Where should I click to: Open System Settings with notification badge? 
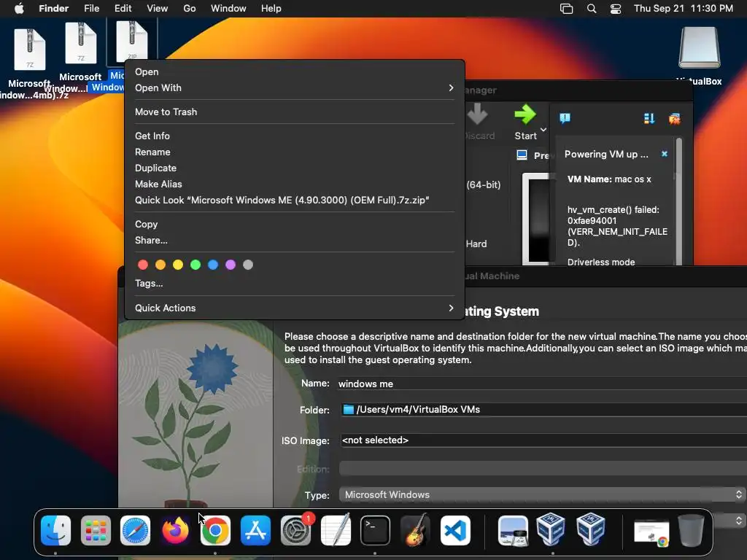point(296,529)
